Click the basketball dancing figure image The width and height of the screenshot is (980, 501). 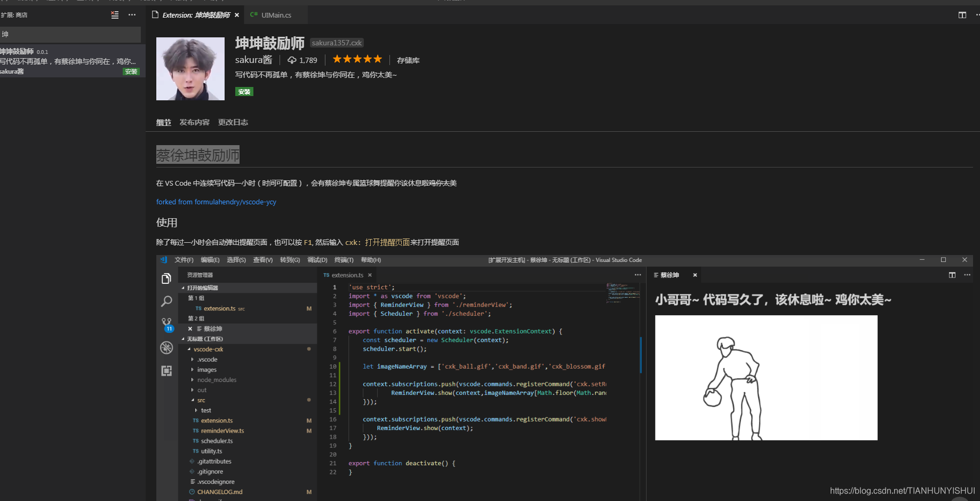(766, 378)
